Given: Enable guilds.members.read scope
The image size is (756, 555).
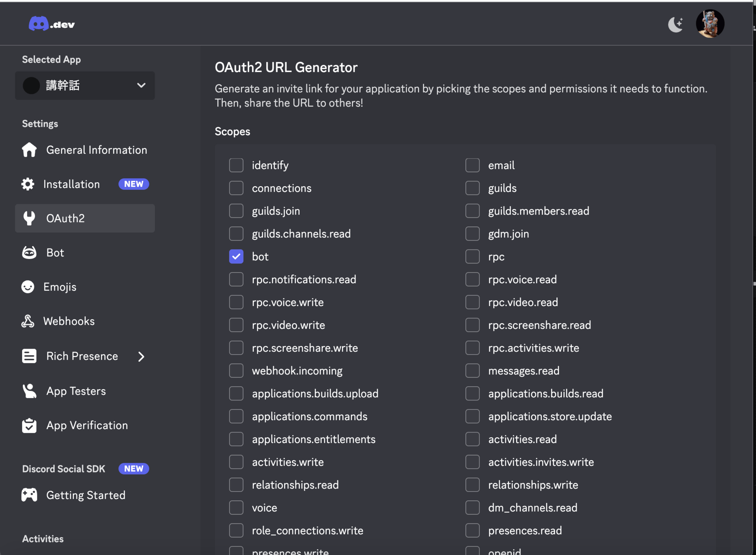Looking at the screenshot, I should tap(473, 211).
